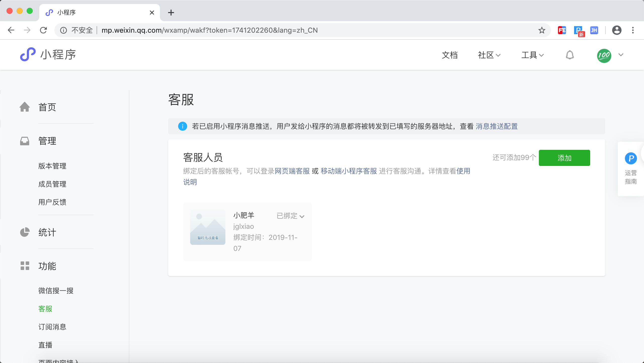This screenshot has width=644, height=363.
Task: Click the Mini Program logo icon
Action: 28,54
